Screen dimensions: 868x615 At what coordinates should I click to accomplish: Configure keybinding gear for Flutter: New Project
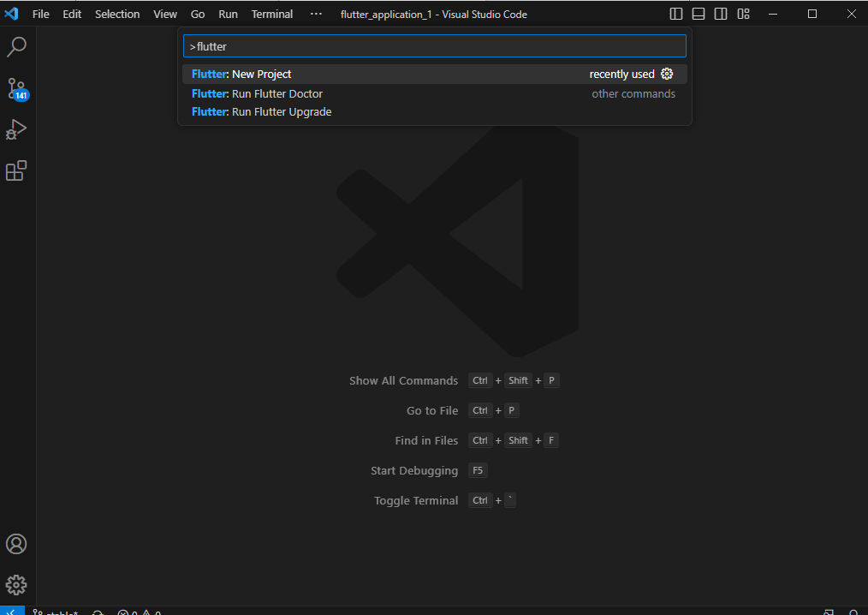pyautogui.click(x=667, y=74)
